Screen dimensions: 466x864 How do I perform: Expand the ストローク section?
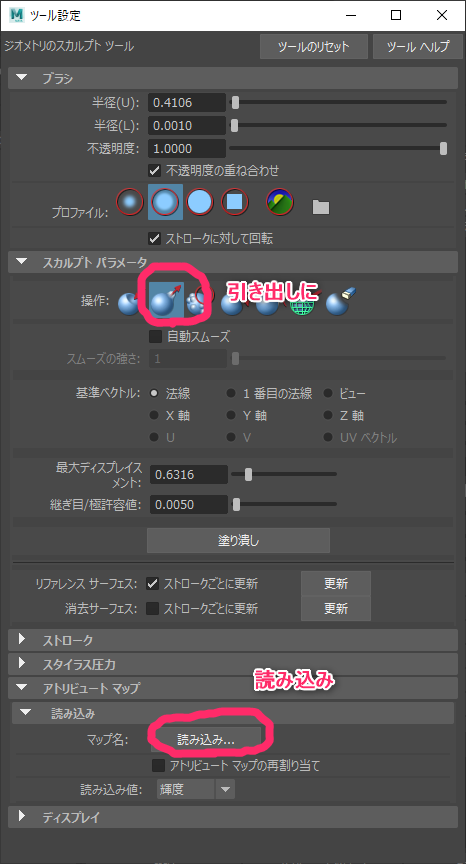(x=22, y=639)
